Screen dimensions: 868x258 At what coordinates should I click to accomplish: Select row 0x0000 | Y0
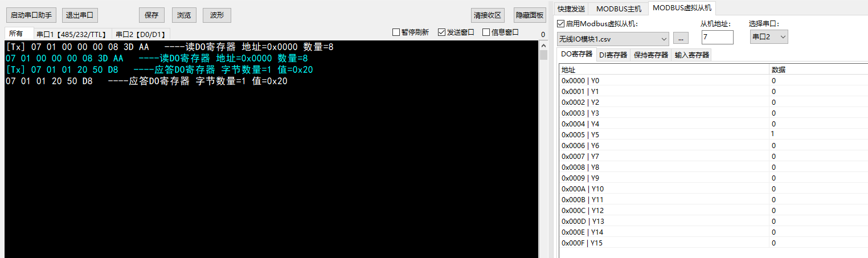(713, 80)
